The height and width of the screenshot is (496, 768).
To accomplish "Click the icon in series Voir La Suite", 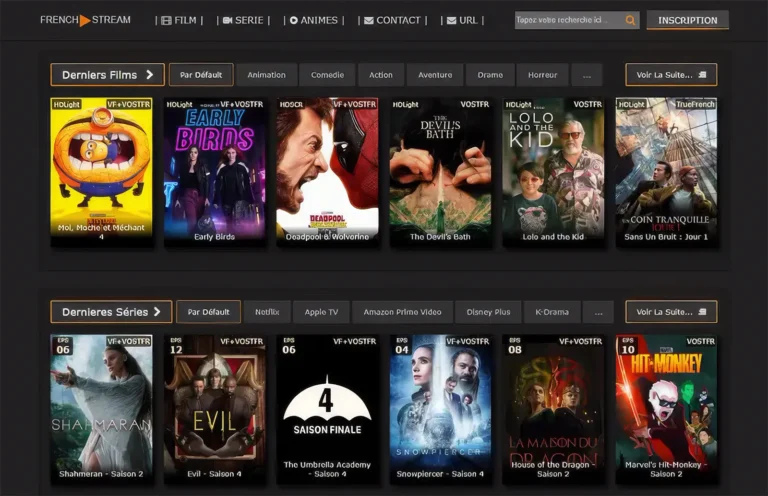I will pos(702,311).
